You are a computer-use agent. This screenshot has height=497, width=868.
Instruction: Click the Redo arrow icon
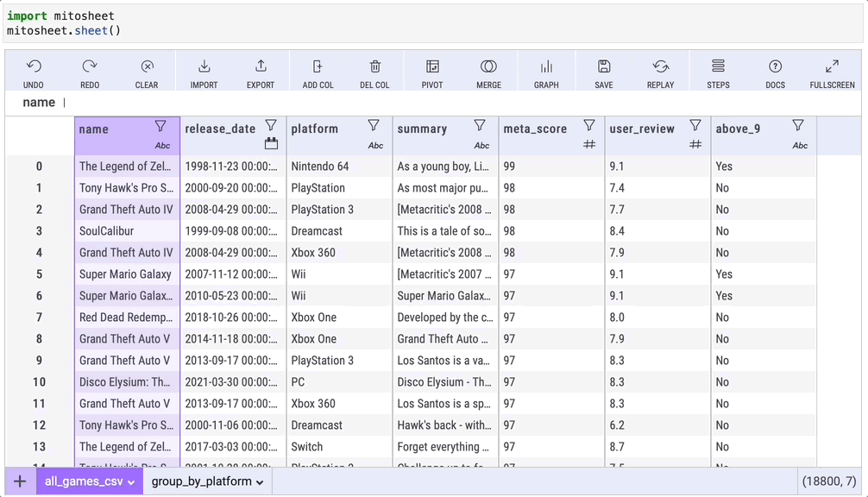click(90, 67)
